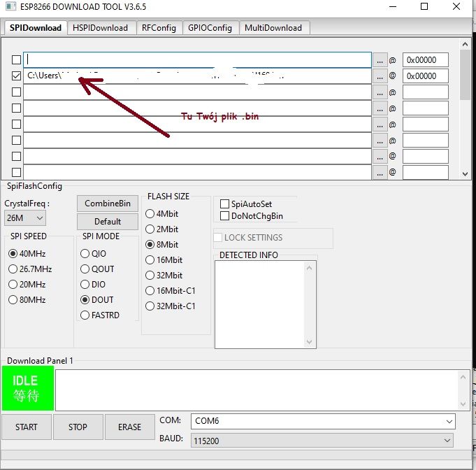Select 16Mbit flash size

click(x=164, y=260)
